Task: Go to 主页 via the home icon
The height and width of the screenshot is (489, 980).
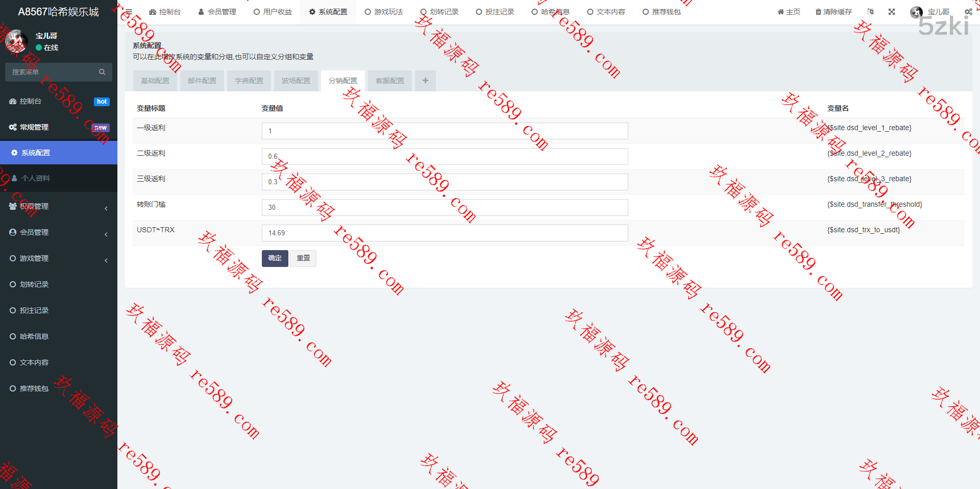Action: click(x=780, y=12)
